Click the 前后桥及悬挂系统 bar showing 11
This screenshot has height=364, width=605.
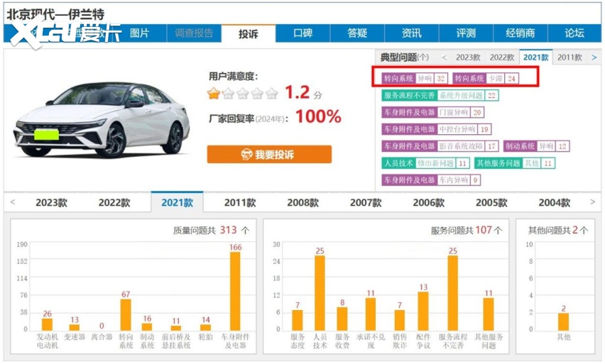176,328
